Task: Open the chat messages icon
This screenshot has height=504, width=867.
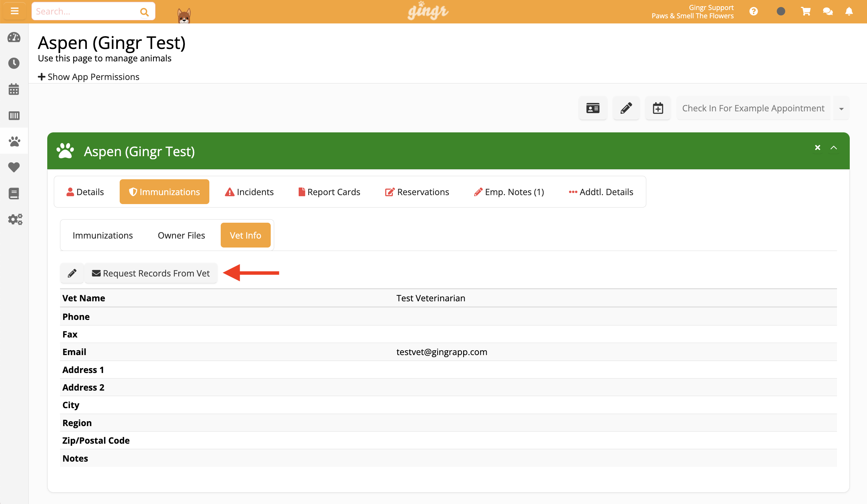Action: click(828, 12)
